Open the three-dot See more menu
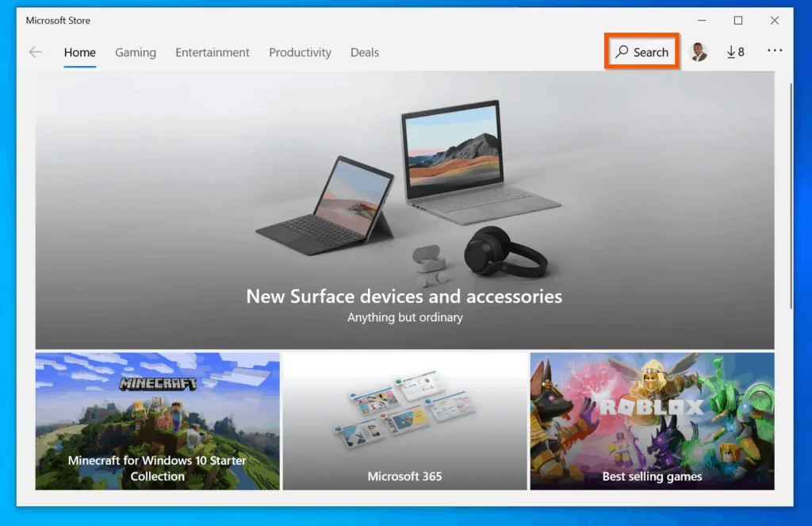 775,50
